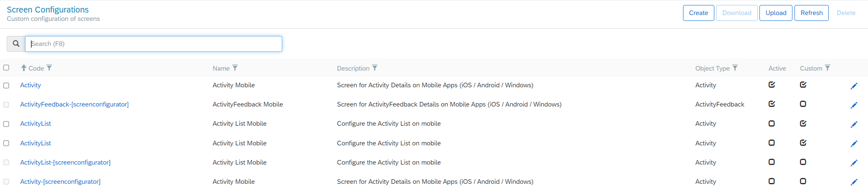Open the Activity code link
Image resolution: width=868 pixels, height=193 pixels.
pos(30,85)
